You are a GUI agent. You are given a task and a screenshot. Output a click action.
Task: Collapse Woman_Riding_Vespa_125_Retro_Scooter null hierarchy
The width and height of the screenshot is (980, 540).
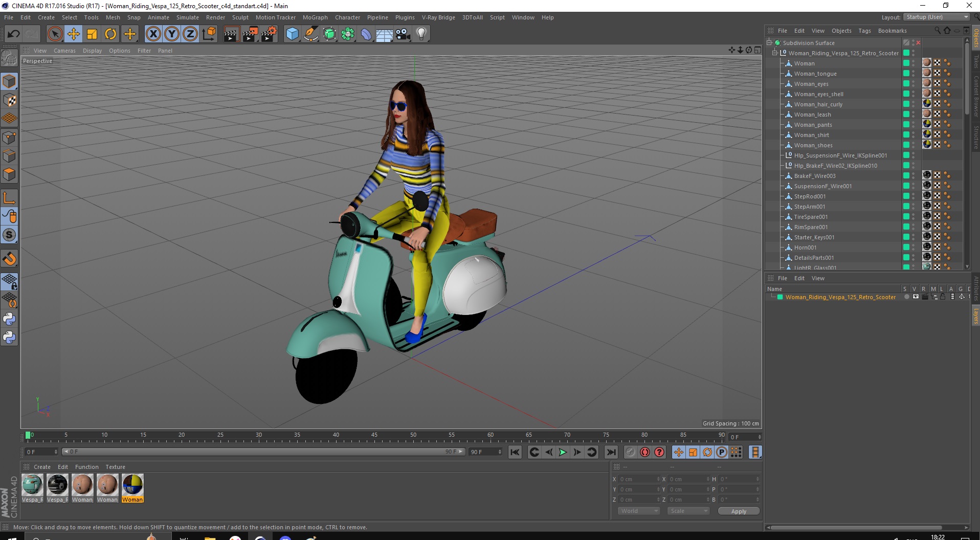774,53
